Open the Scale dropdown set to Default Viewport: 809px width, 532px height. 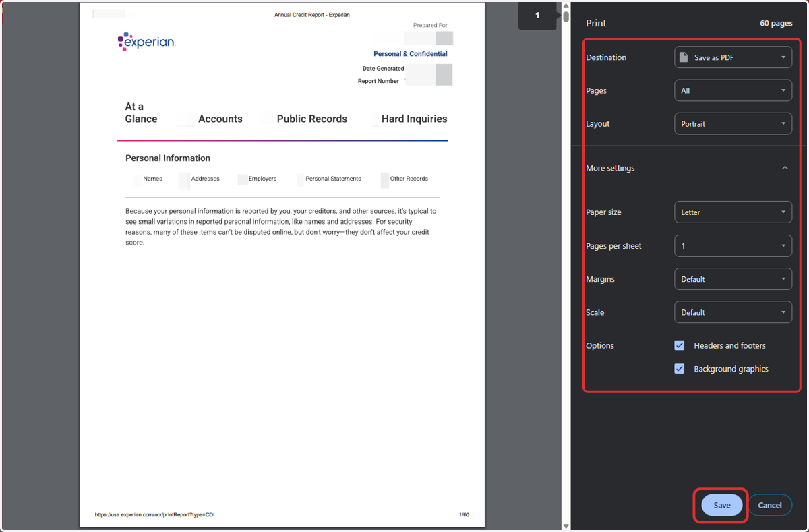[x=733, y=312]
